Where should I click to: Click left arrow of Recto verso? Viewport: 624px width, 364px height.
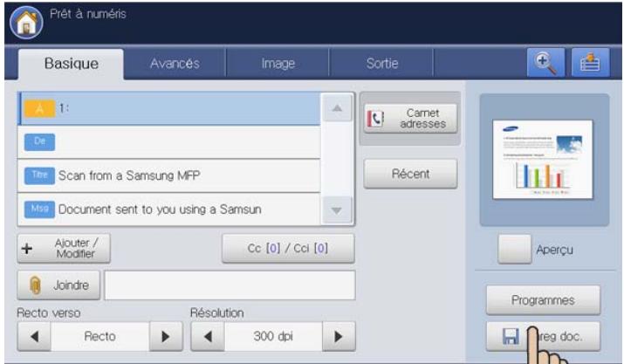click(34, 337)
